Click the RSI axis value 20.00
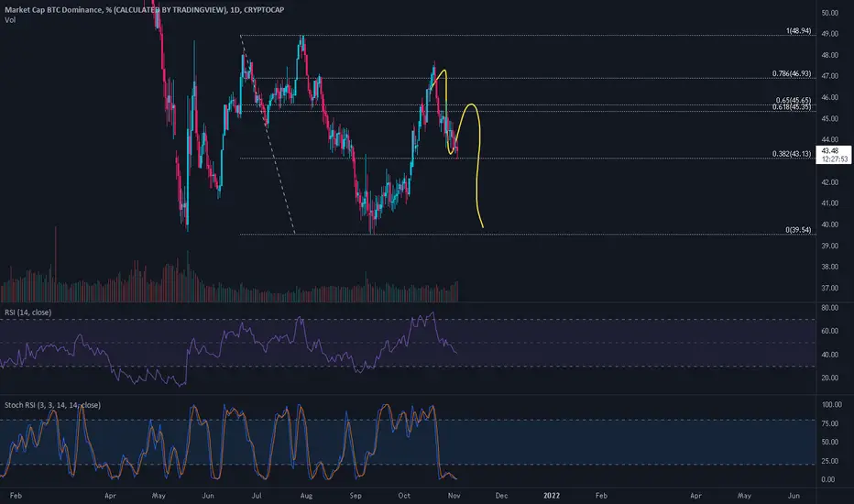The image size is (854, 504). [x=829, y=378]
